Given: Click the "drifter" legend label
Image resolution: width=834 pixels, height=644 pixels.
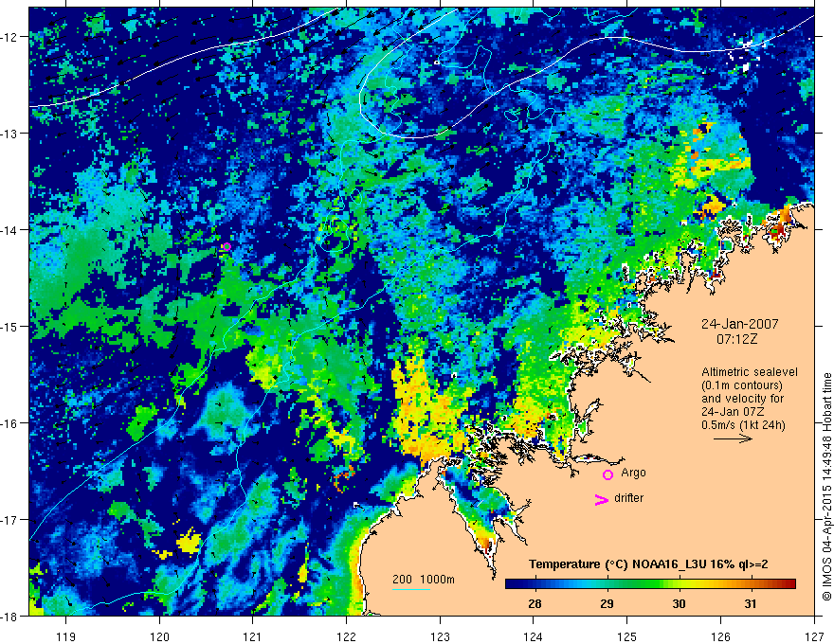Looking at the screenshot, I should [628, 498].
